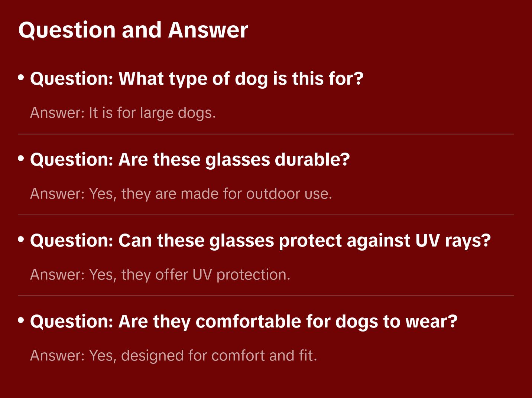Screen dimensions: 532x398
Task: Select the question "What type of dog is this for?"
Action: [x=197, y=79]
